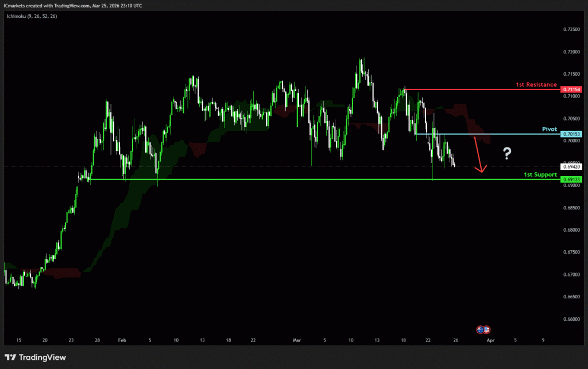This screenshot has width=588, height=369.
Task: Click the red downward arrow drawing
Action: (478, 155)
